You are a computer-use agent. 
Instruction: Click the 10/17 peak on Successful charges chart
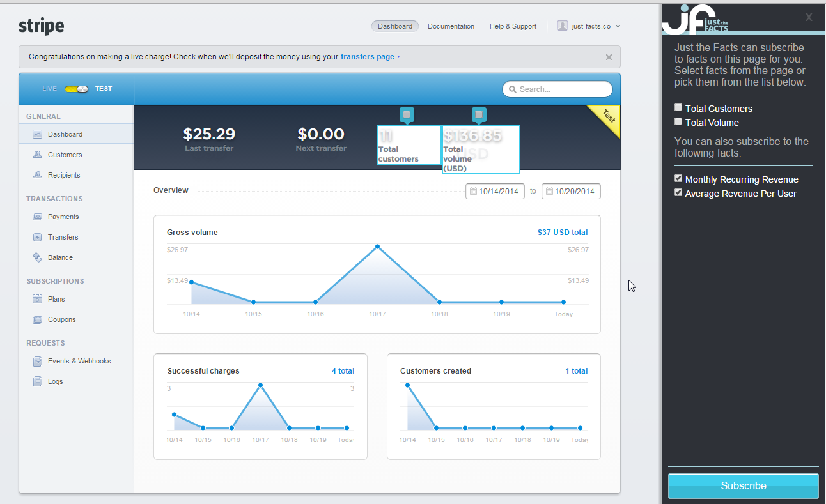click(x=260, y=385)
